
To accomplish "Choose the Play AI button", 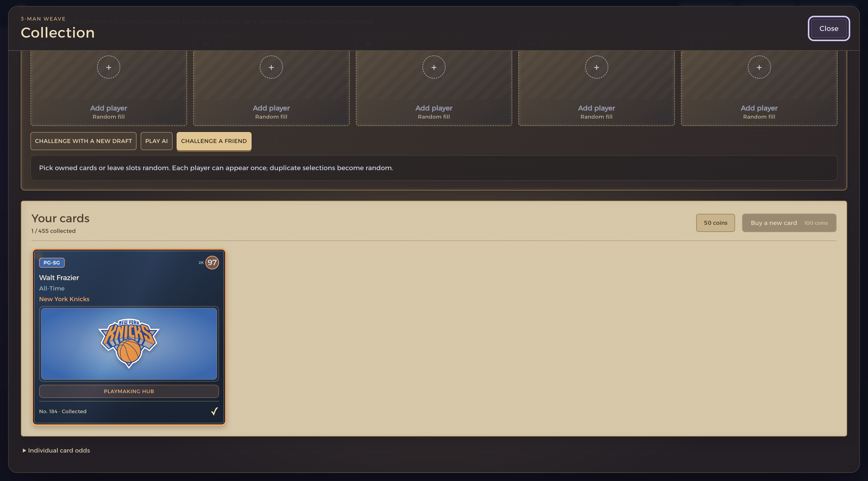I will click(x=156, y=141).
